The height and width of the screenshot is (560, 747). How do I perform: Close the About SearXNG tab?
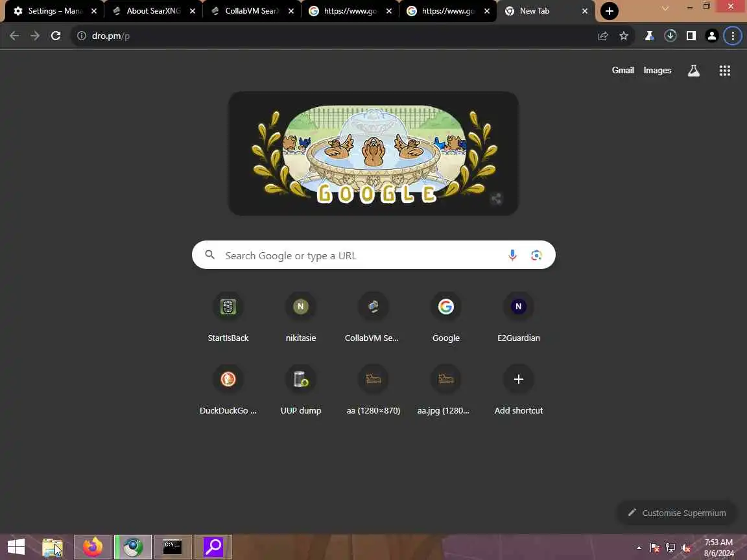(x=193, y=11)
